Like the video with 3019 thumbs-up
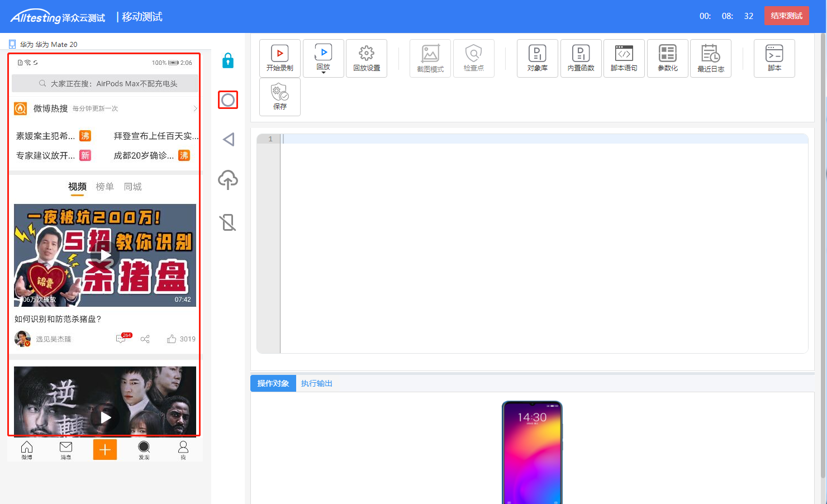This screenshot has width=827, height=504. pos(181,339)
